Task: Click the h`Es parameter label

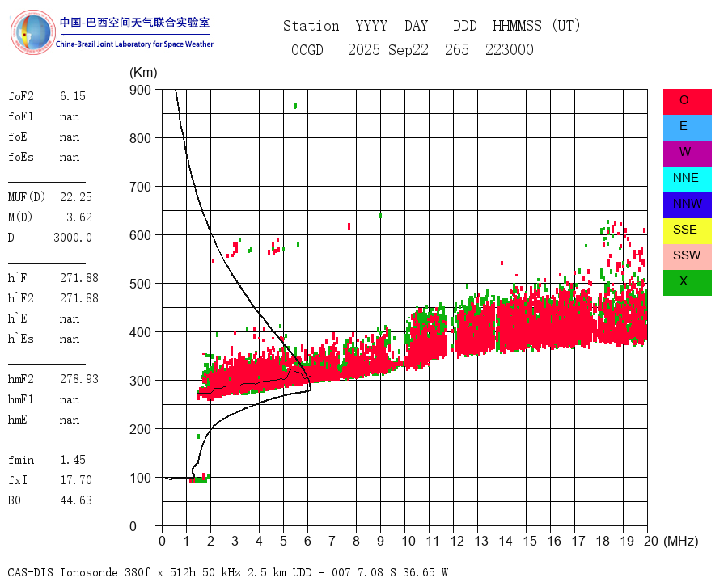Action: point(21,339)
